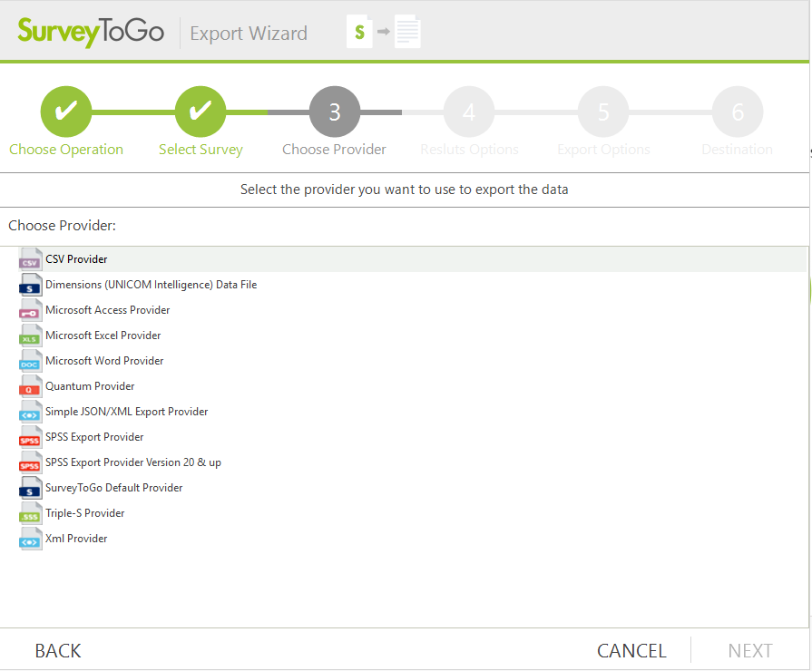Click the Dimensions Data File icon
The height and width of the screenshot is (671, 812).
[30, 285]
